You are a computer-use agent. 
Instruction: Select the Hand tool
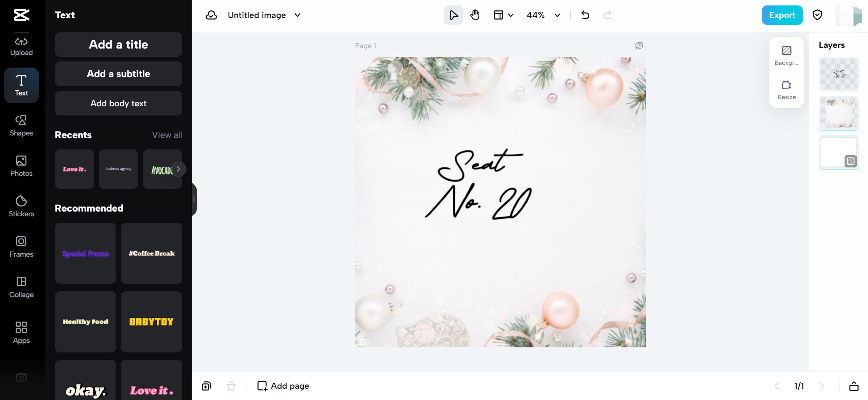pos(474,15)
